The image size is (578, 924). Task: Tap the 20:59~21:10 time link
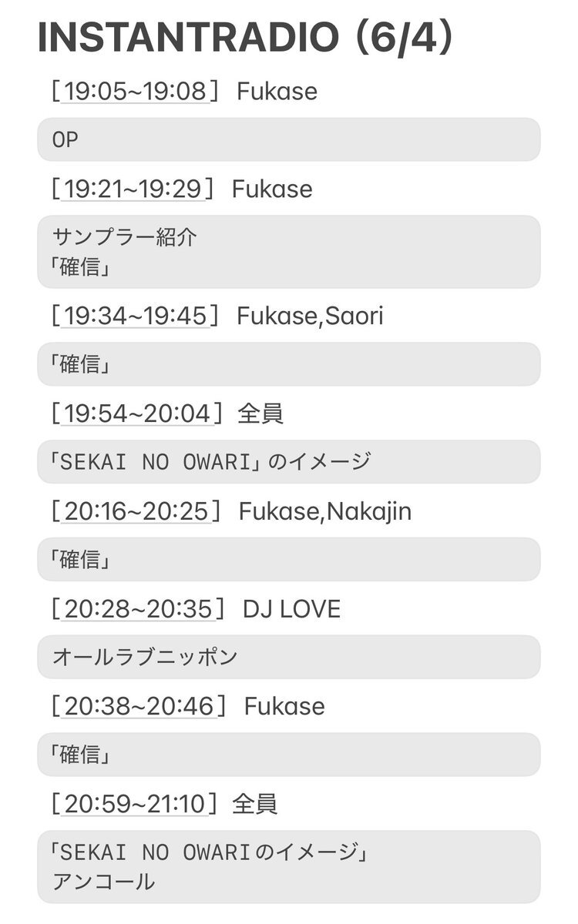(x=136, y=804)
